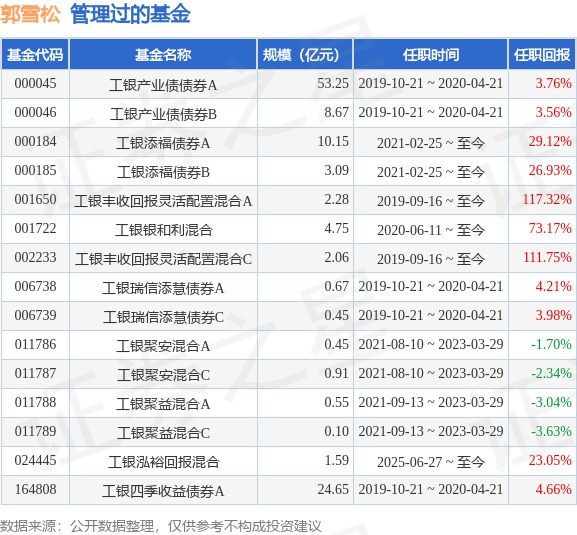Viewport: 577px width, 535px height.
Task: Click the 基金名称 column header
Action: click(x=163, y=55)
